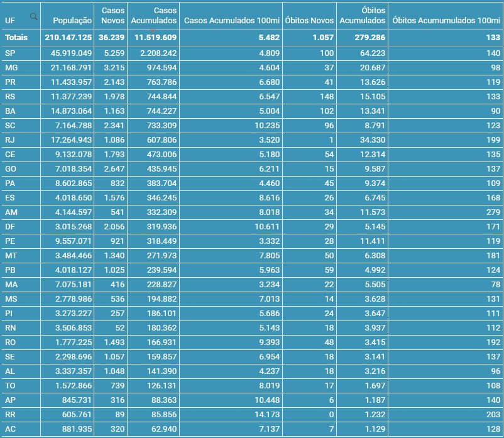Select the Totais row label
The height and width of the screenshot is (438, 504).
pyautogui.click(x=16, y=38)
